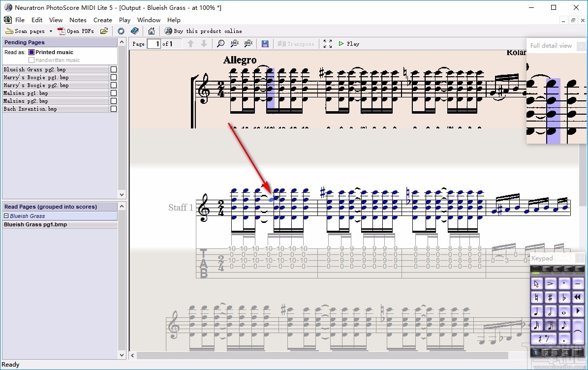Click the 200% zoom icon

coord(248,43)
